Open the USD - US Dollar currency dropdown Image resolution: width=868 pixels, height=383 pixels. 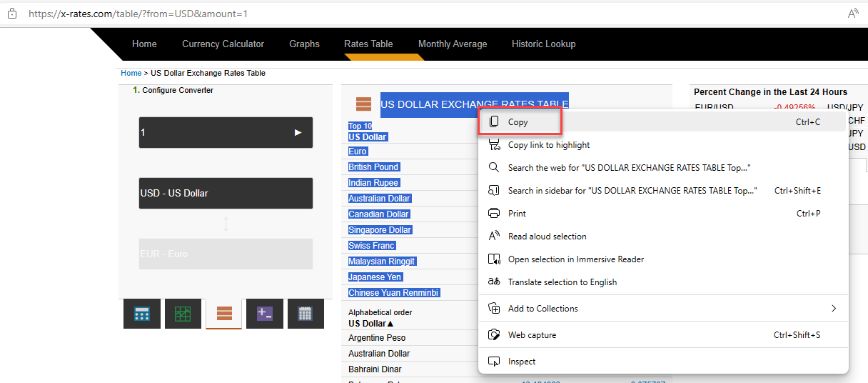coord(226,193)
